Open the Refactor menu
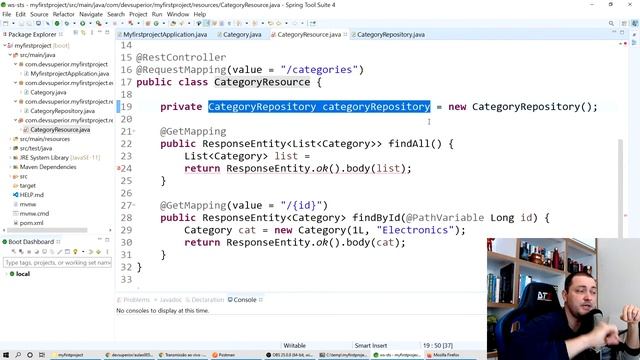640x360 pixels. point(64,14)
